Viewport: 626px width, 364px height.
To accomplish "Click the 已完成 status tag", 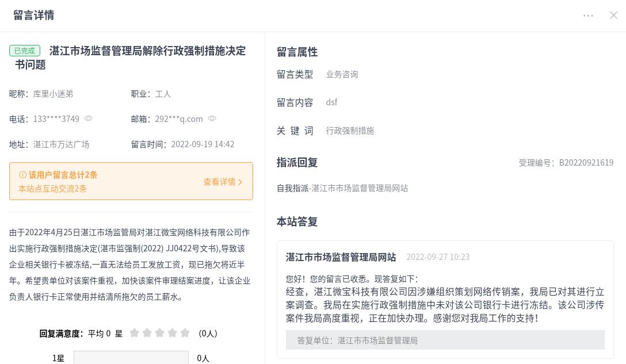I will coord(25,51).
